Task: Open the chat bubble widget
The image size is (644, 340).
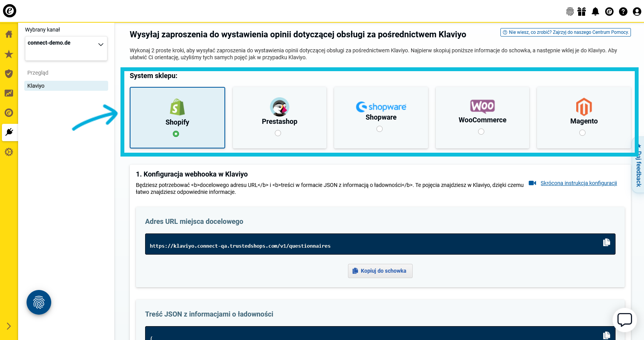Action: click(625, 320)
